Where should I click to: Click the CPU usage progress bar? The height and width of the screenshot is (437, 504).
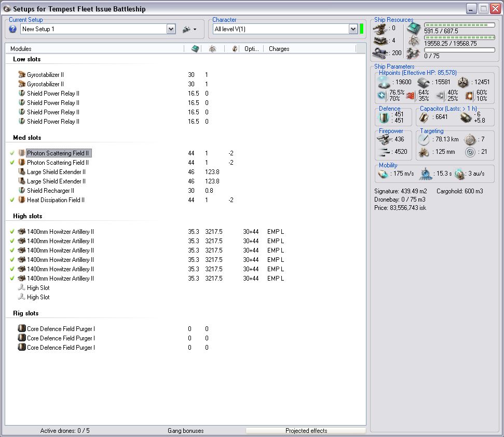tap(459, 25)
